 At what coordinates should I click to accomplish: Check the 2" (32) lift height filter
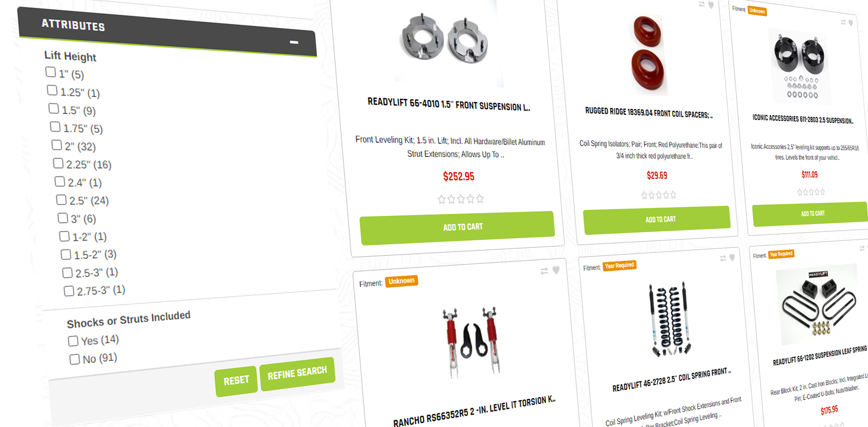tap(57, 145)
